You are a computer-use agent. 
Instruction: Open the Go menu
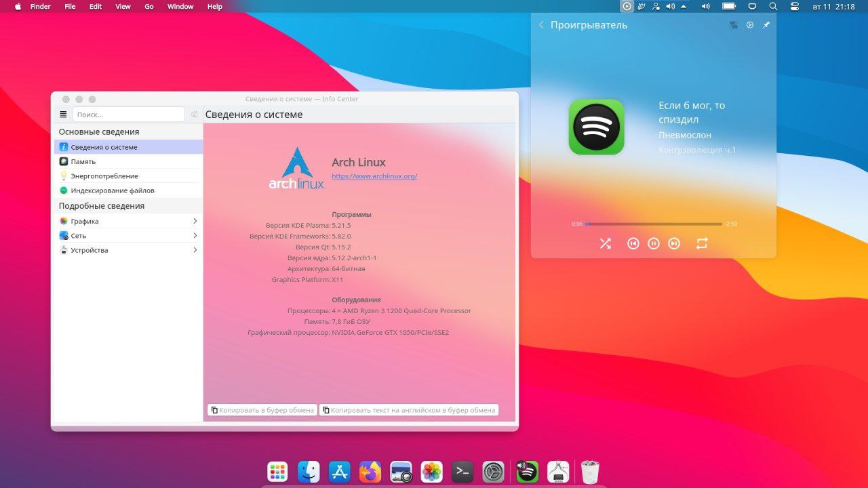pos(149,6)
